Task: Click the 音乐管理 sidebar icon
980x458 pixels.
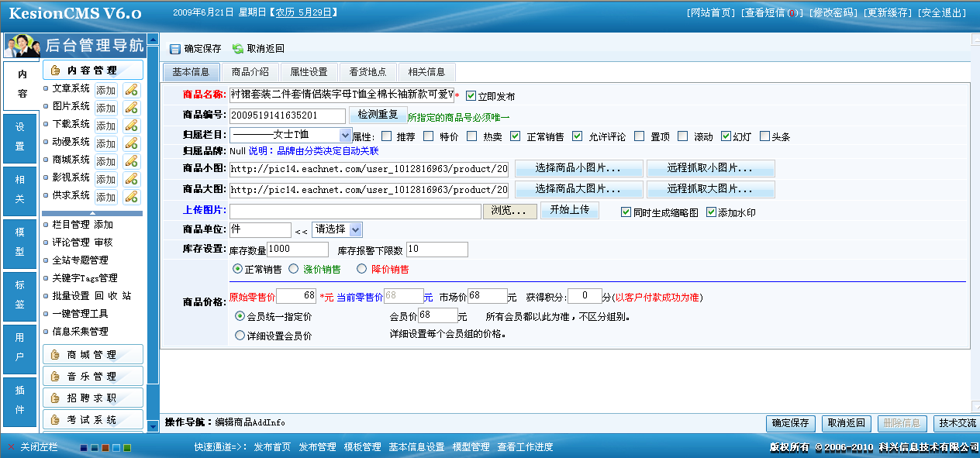Action: (54, 376)
